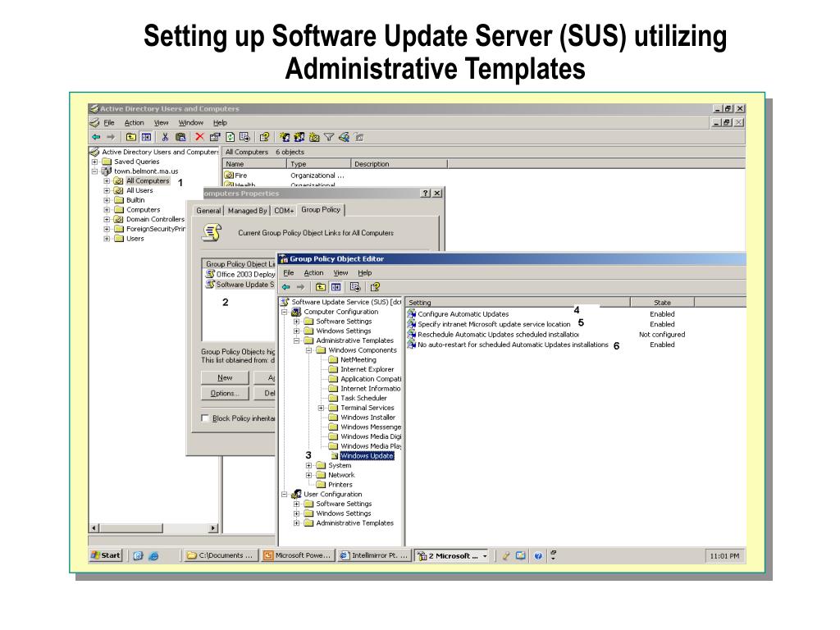This screenshot has width=840, height=630.
Task: Open Microsoft PowerPoint taskbar button
Action: point(298,555)
